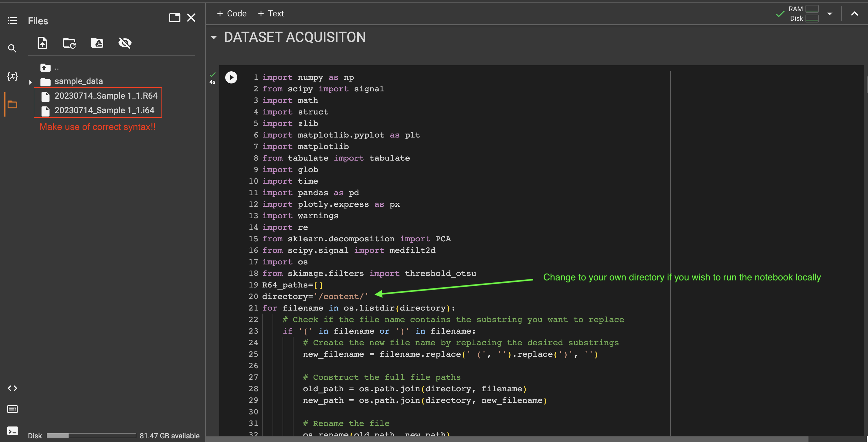868x442 pixels.
Task: Select the 20230714_Sample 1_1.i64 file
Action: pos(104,110)
